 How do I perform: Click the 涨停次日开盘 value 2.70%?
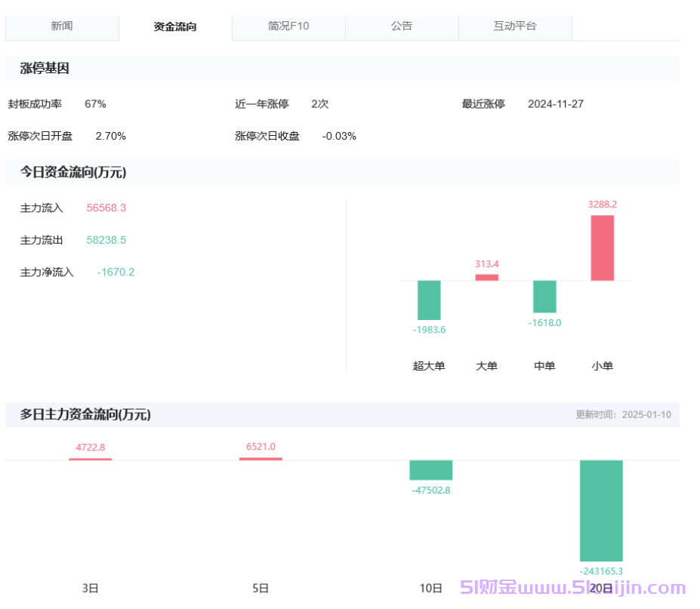coord(111,136)
